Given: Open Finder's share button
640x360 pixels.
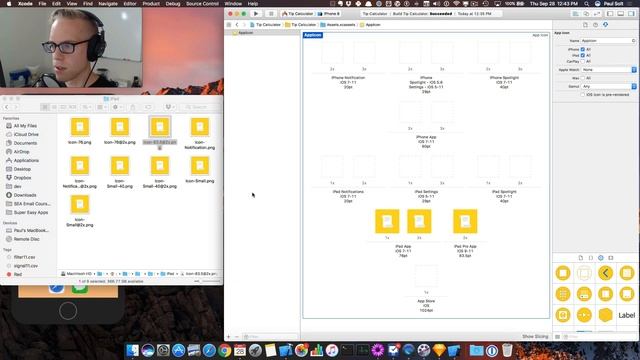Looking at the screenshot, I should pyautogui.click(x=133, y=107).
